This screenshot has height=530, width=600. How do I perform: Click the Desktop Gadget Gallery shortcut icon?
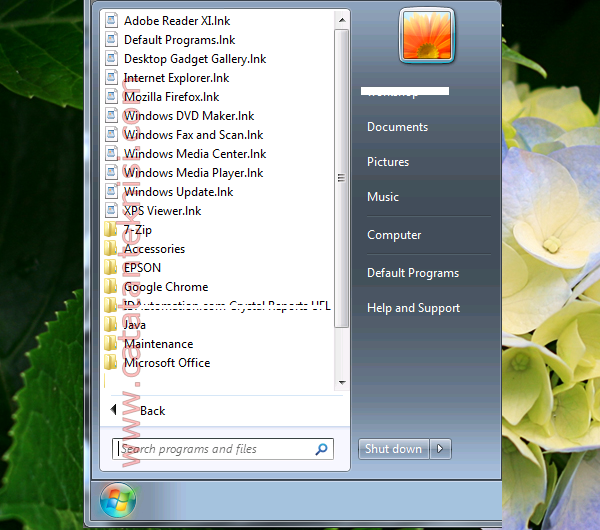click(x=111, y=59)
